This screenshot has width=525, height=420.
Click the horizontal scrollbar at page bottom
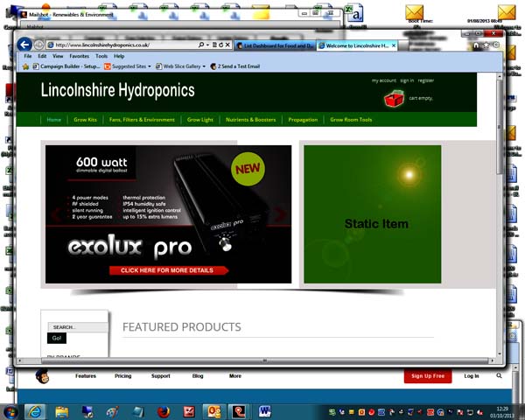(264, 360)
